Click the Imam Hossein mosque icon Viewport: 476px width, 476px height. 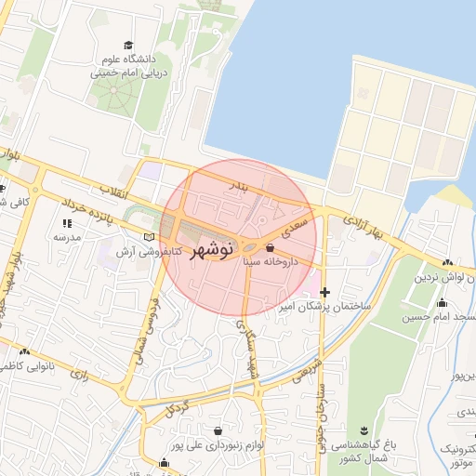click(x=442, y=302)
